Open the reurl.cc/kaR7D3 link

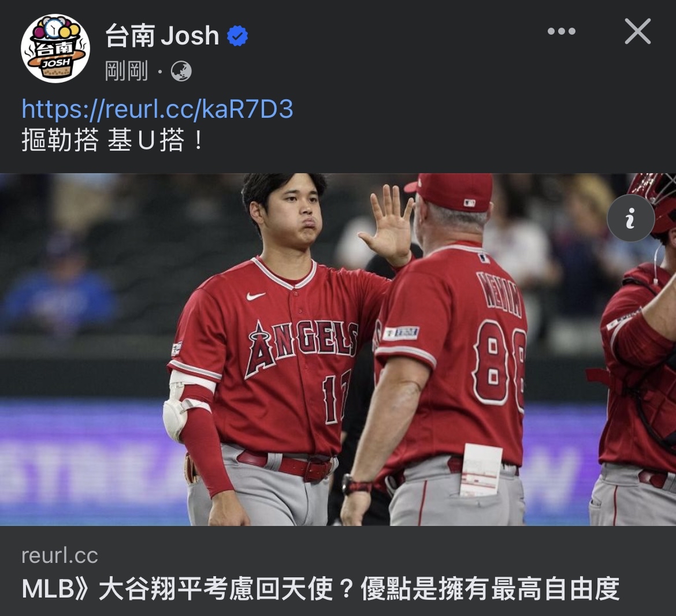point(157,109)
